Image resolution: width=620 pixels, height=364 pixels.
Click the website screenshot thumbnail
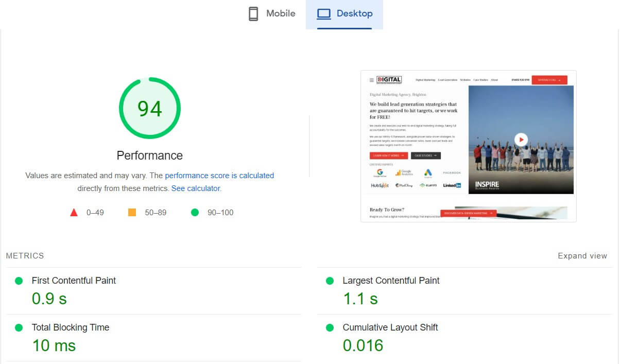[468, 146]
